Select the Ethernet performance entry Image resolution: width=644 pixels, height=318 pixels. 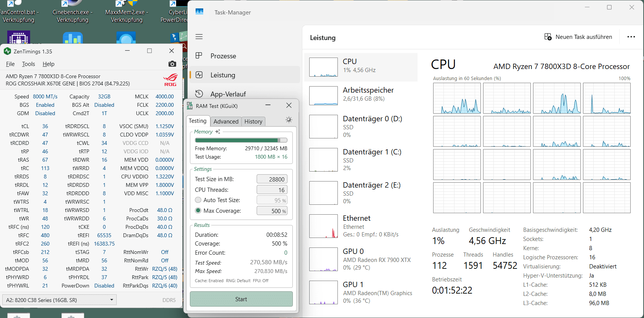pos(361,226)
